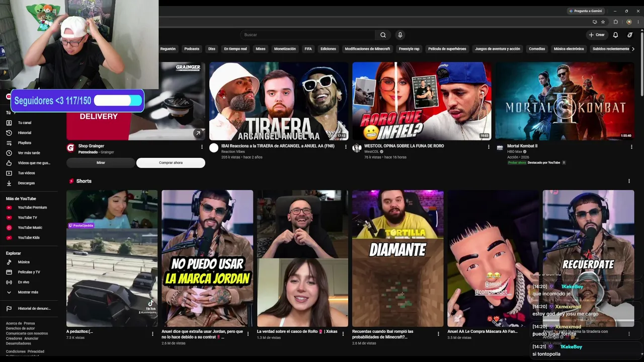
Task: Select the Reguetón filter chip
Action: point(168,49)
